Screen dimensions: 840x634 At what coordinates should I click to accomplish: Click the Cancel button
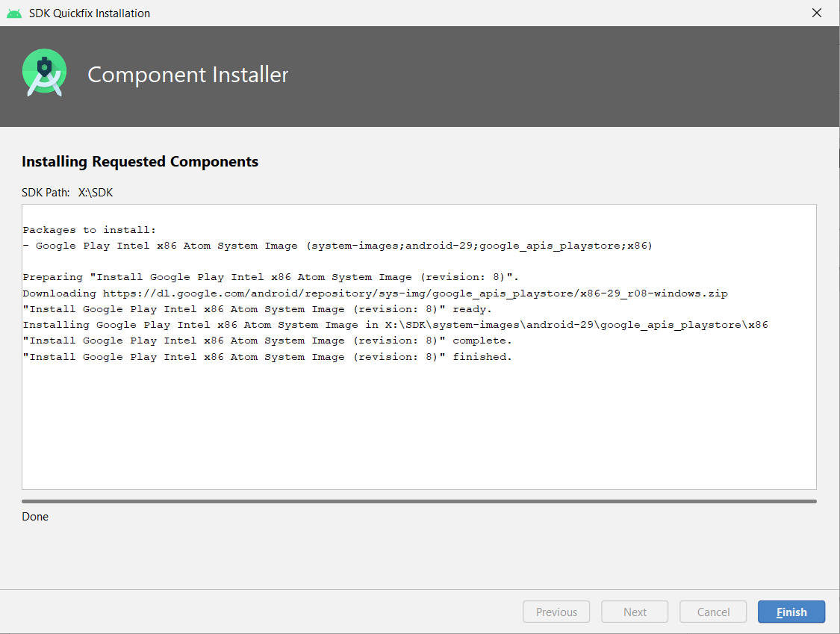pos(713,612)
